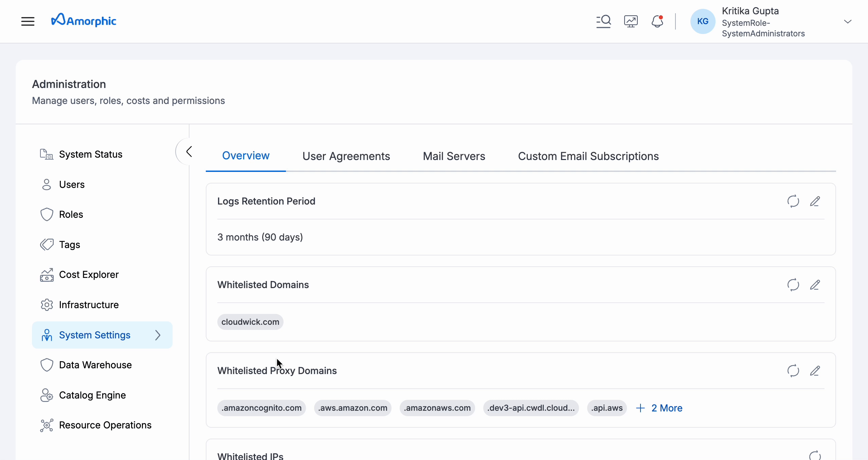Image resolution: width=868 pixels, height=460 pixels.
Task: Select the Infrastructure sidebar icon
Action: [47, 305]
